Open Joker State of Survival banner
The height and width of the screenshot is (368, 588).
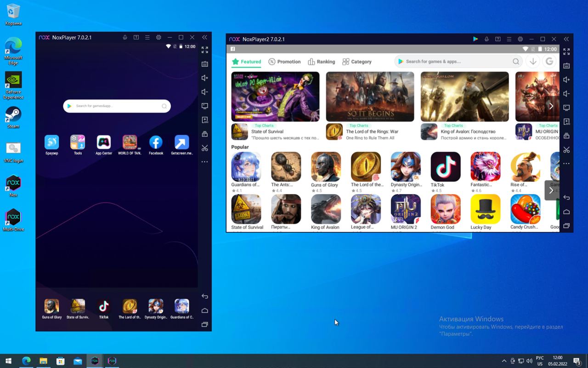(x=275, y=97)
